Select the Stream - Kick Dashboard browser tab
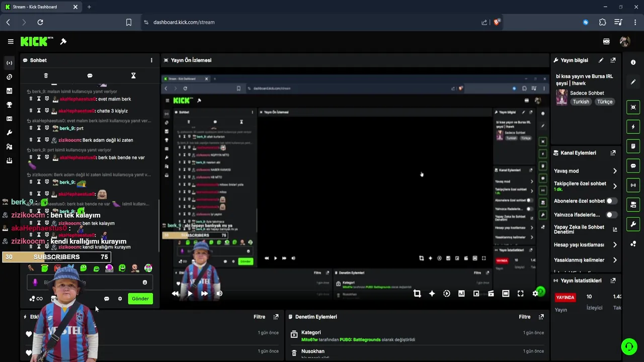Viewport: 644px width, 362px height. coord(41,7)
